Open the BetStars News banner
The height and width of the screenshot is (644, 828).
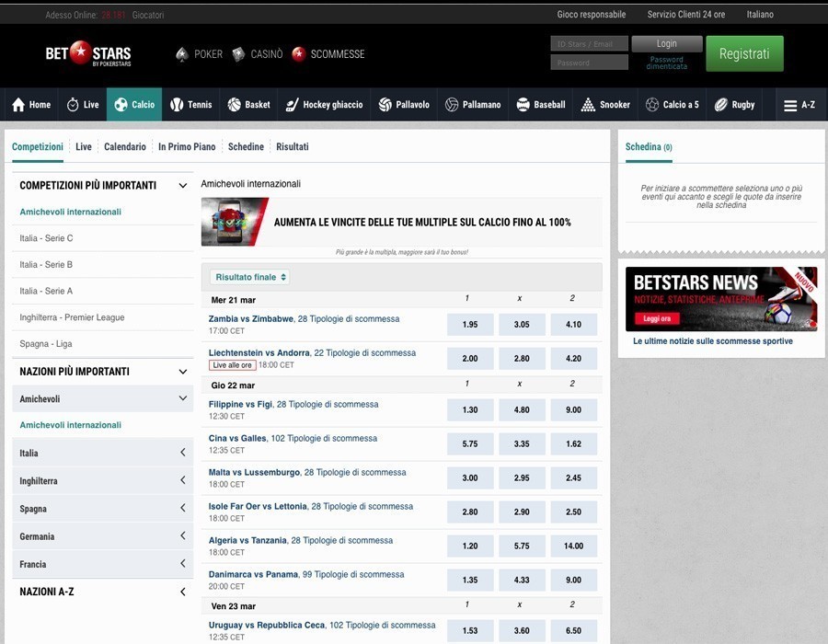(720, 299)
